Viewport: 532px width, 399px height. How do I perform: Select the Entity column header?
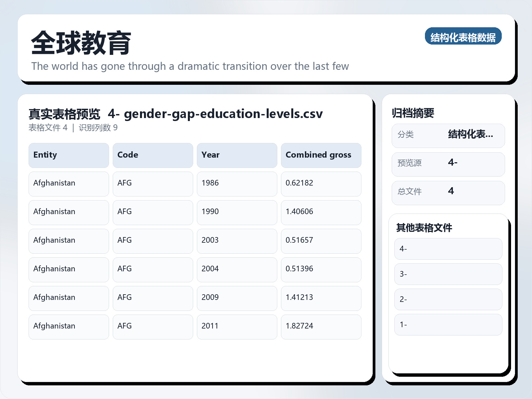click(x=68, y=155)
